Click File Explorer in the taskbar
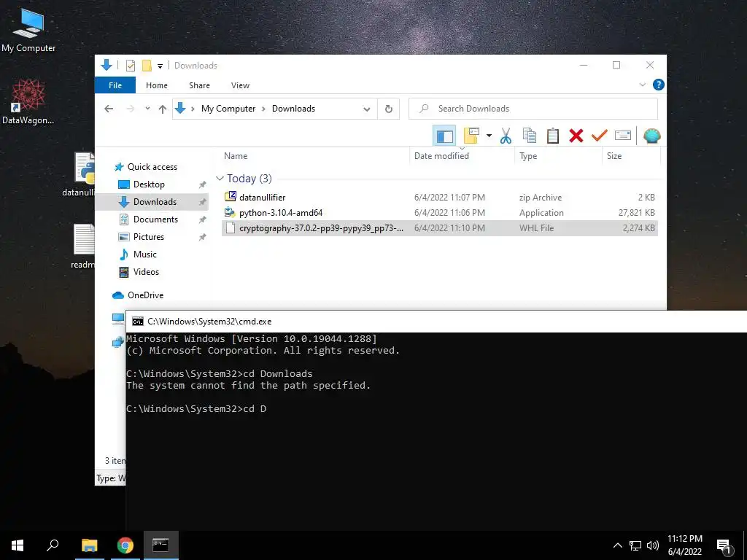This screenshot has height=560, width=747. [89, 545]
